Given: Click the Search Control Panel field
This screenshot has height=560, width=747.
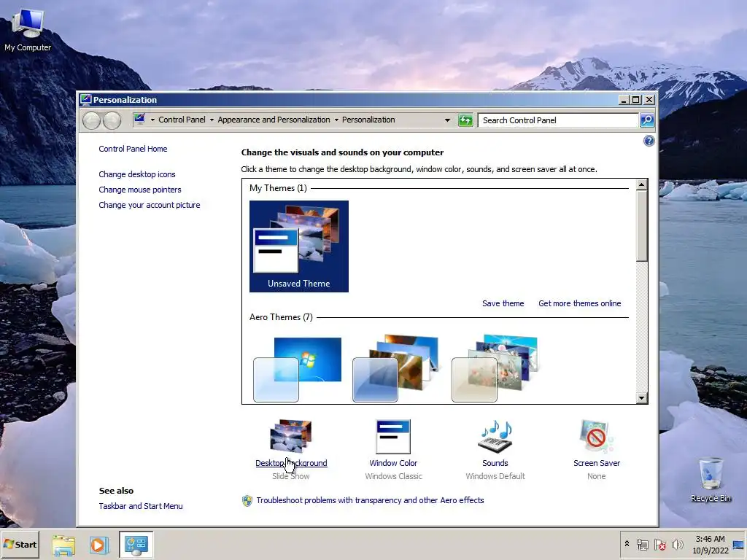Looking at the screenshot, I should pos(558,120).
